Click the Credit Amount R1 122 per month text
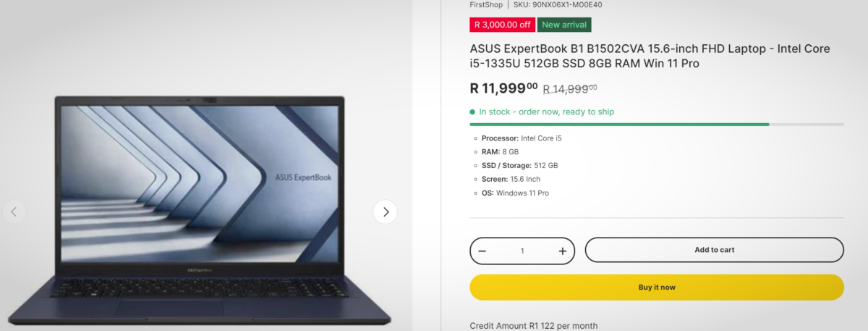The width and height of the screenshot is (868, 331). pos(534,326)
